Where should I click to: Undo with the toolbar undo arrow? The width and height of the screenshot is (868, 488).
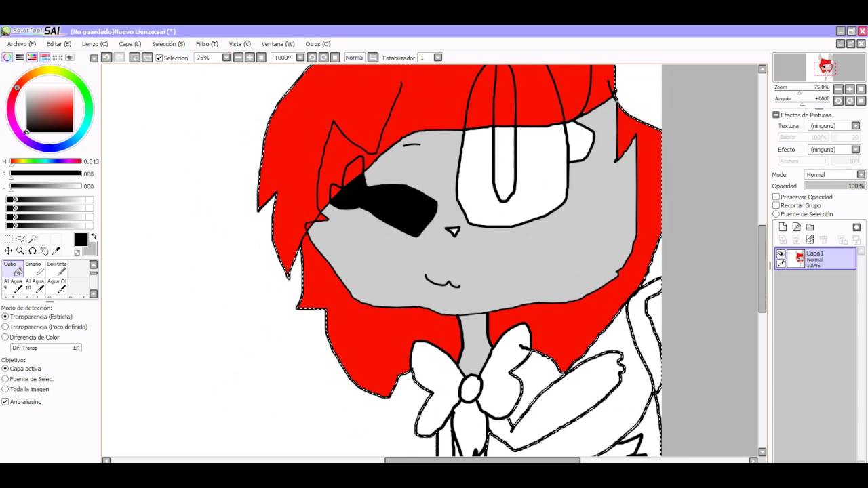(106, 58)
